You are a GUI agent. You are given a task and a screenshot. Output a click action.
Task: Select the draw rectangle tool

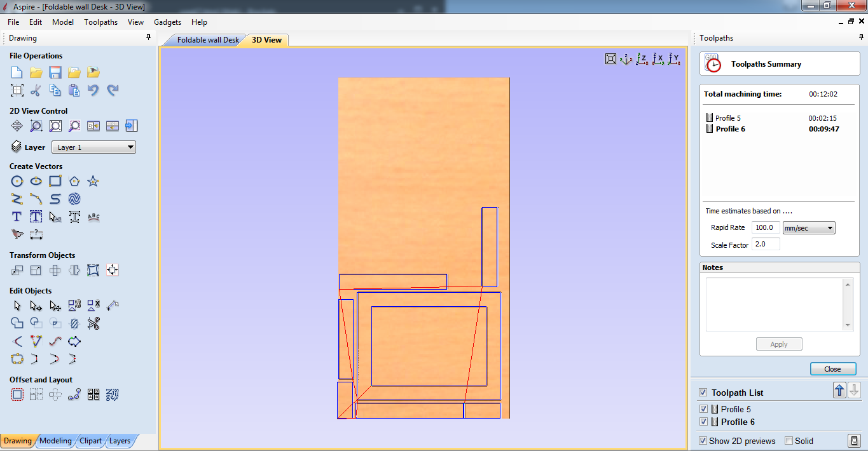[55, 181]
